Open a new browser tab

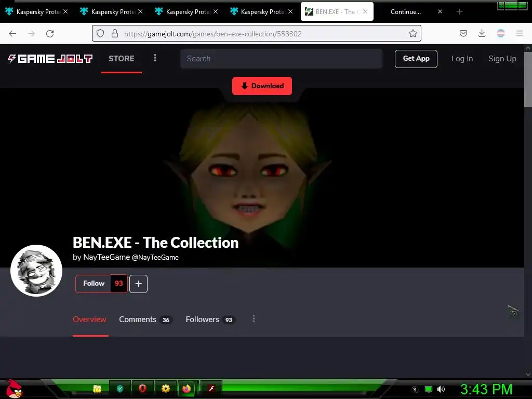459,12
